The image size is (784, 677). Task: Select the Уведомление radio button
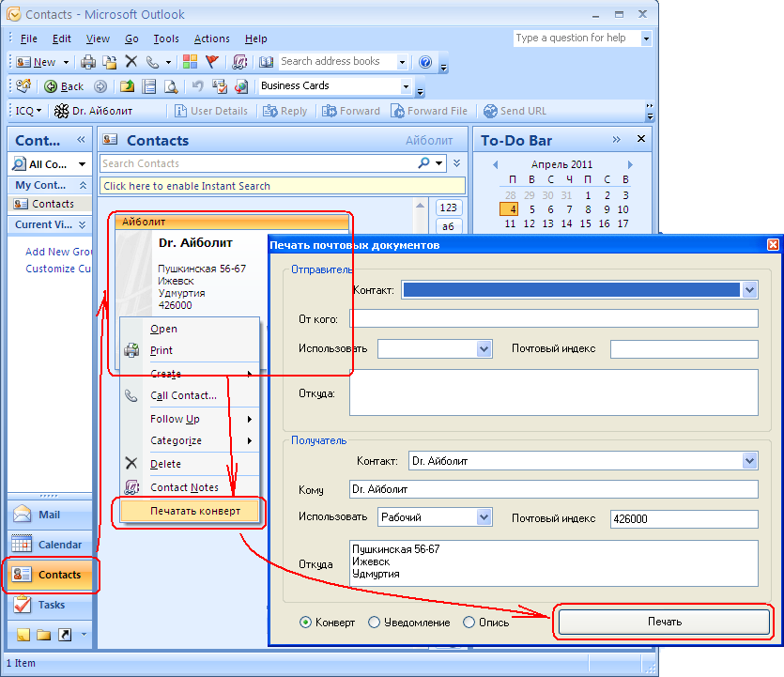click(375, 622)
